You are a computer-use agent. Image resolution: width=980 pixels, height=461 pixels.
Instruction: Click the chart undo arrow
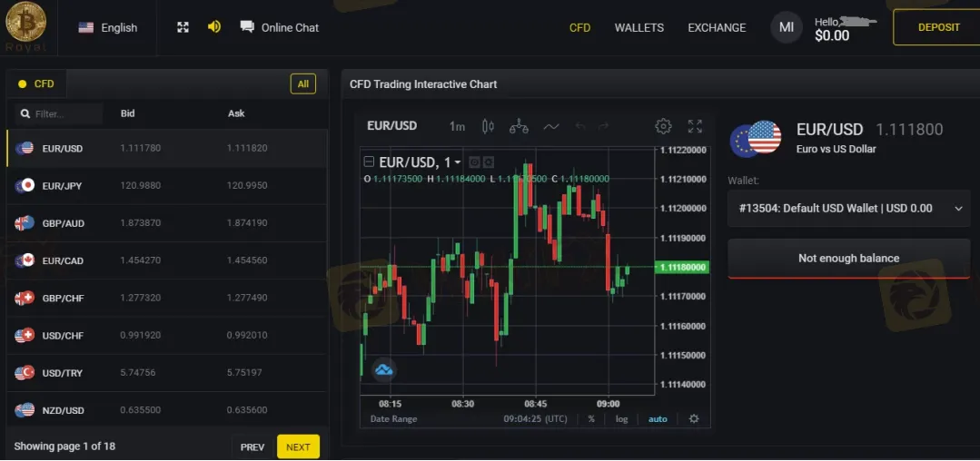click(x=580, y=127)
